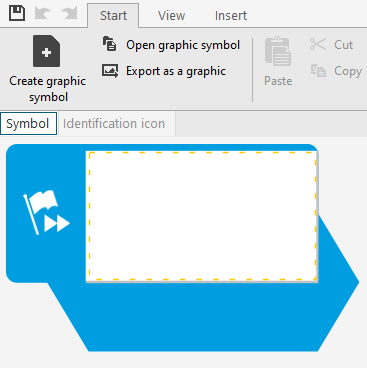Select the flag with fast-forward arrows icon
Image resolution: width=367 pixels, height=368 pixels.
coord(46,212)
